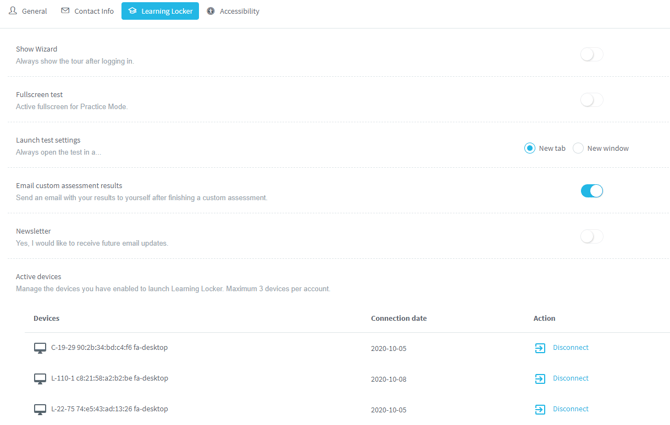This screenshot has height=425, width=670.
Task: Disconnect device L-22-75 via link
Action: [x=570, y=409]
